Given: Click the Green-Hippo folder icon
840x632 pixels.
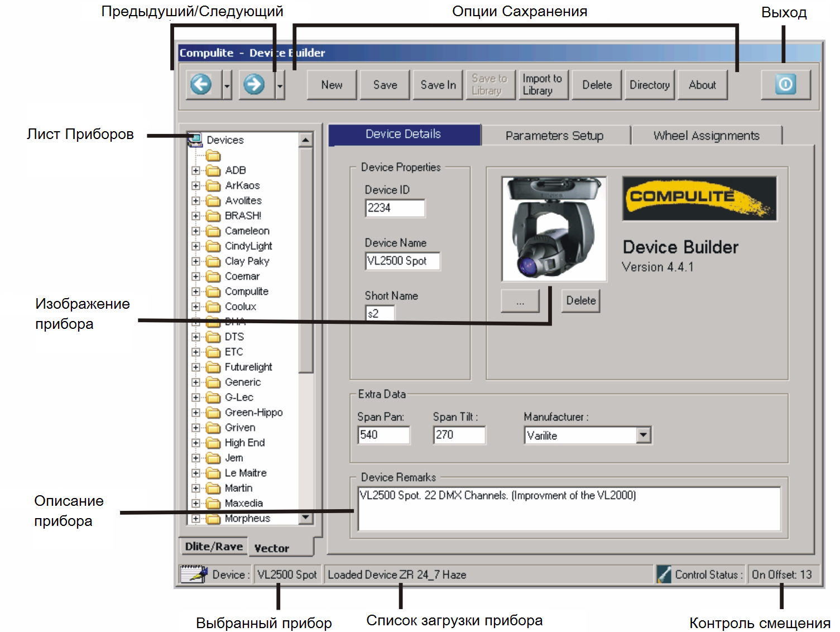Looking at the screenshot, I should (x=213, y=412).
